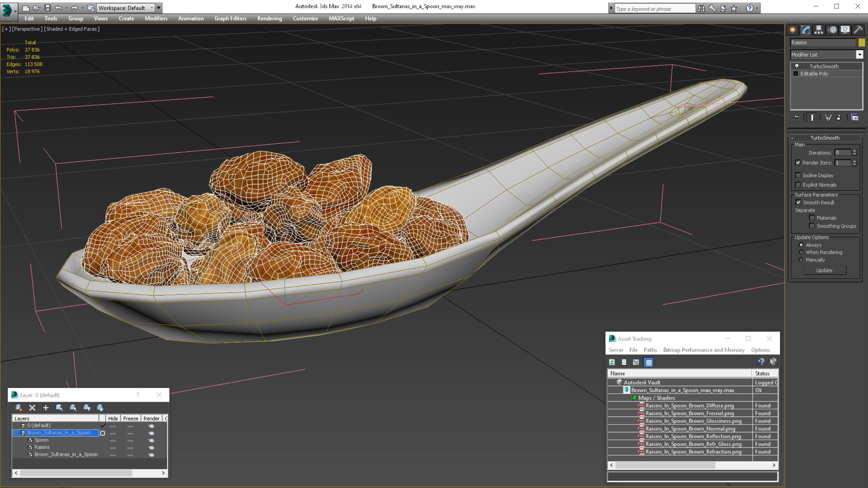Click the Perspective viewport label
The image size is (868, 488).
click(x=27, y=29)
